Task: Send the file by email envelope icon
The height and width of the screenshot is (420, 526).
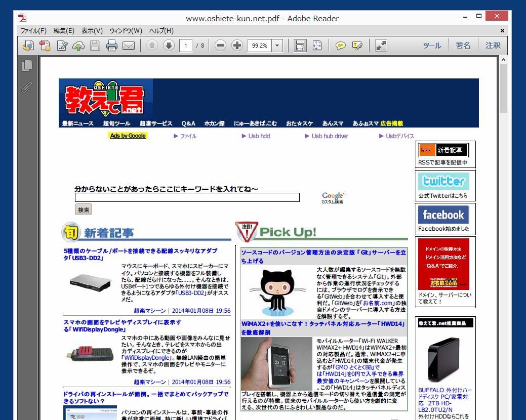Action: click(x=129, y=45)
